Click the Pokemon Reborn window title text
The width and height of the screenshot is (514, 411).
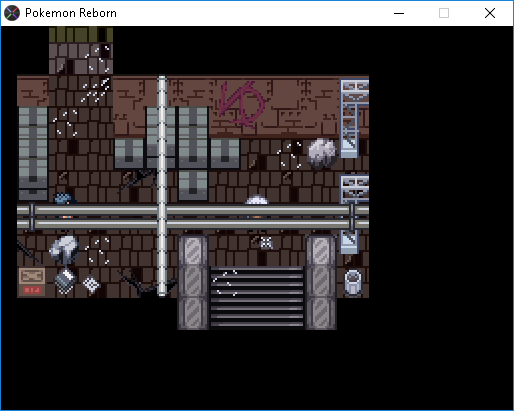[71, 13]
